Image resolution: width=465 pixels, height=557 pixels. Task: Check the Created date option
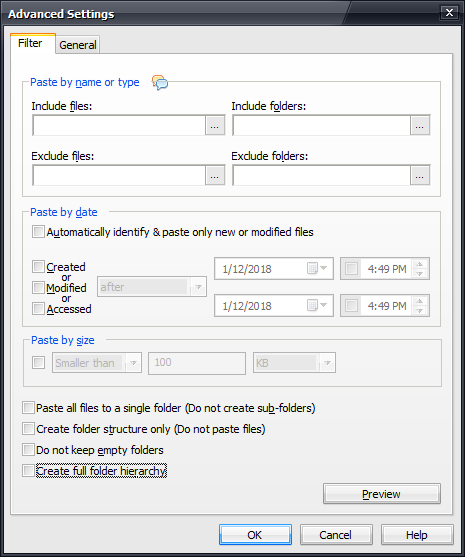38,266
